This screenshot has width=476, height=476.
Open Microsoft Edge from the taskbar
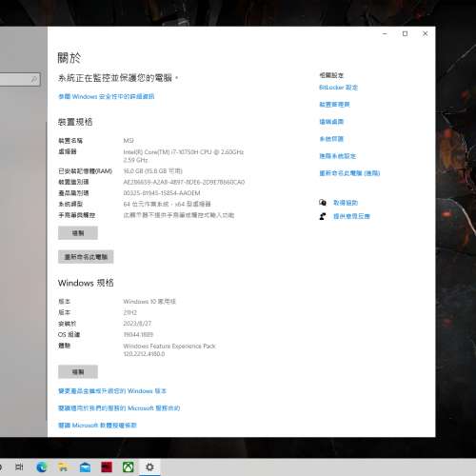pos(42,467)
